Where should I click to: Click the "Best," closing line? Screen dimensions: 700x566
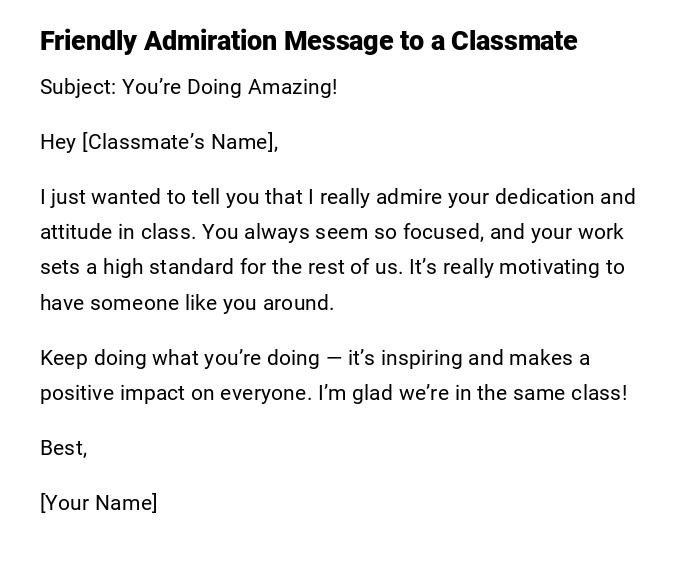click(63, 448)
